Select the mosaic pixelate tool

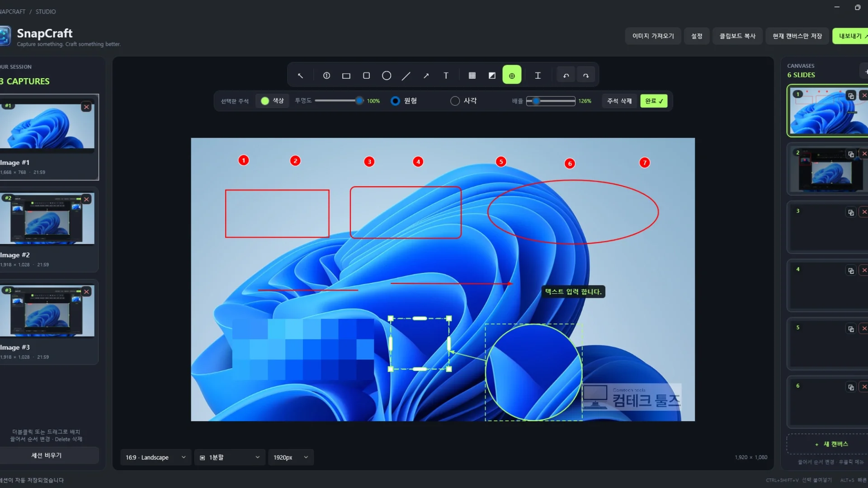[x=472, y=75]
